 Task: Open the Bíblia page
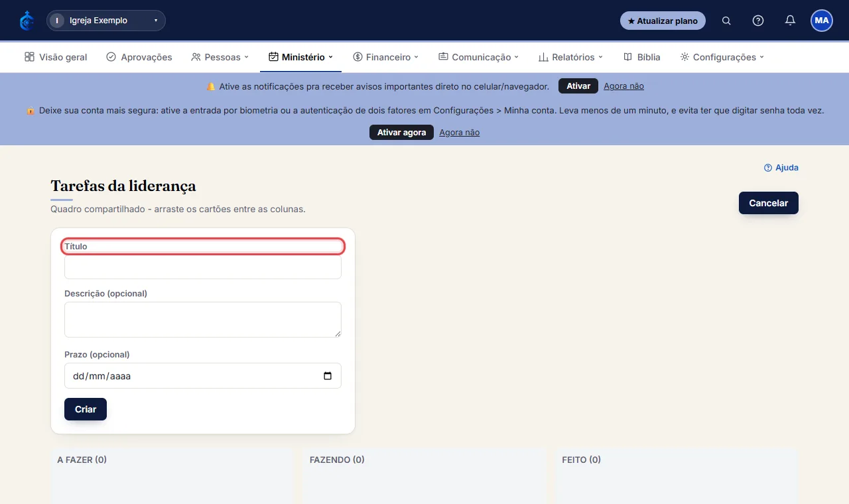pyautogui.click(x=642, y=57)
